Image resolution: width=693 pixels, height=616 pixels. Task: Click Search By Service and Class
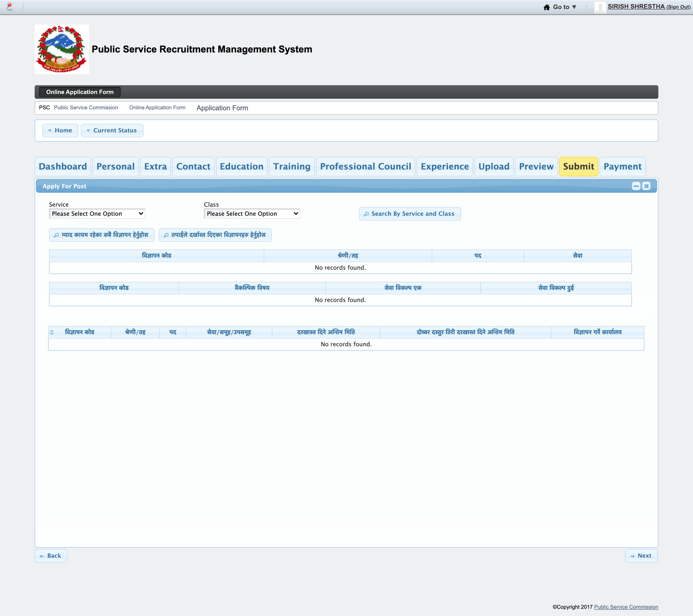pyautogui.click(x=410, y=214)
